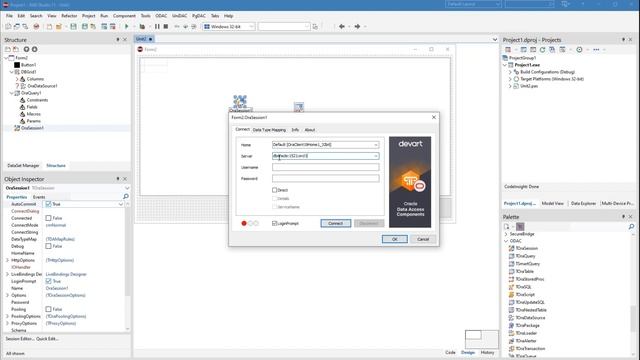Click the Username input field
The image size is (640, 360).
click(325, 167)
